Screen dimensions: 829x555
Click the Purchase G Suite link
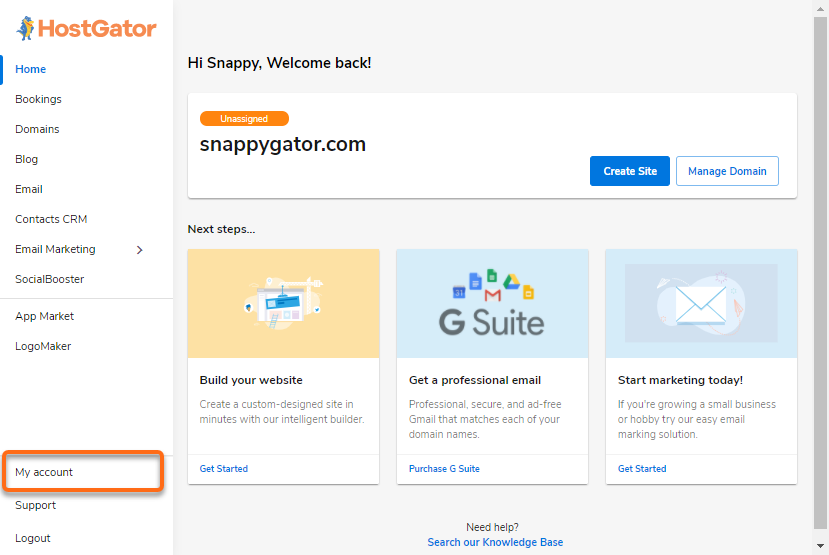click(x=444, y=469)
